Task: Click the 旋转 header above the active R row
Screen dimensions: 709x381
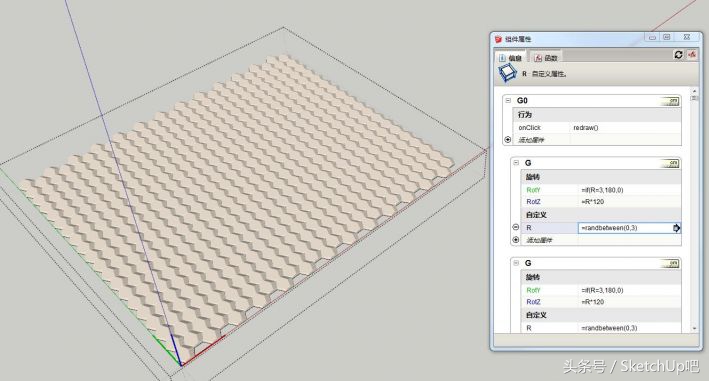Action: tap(533, 177)
